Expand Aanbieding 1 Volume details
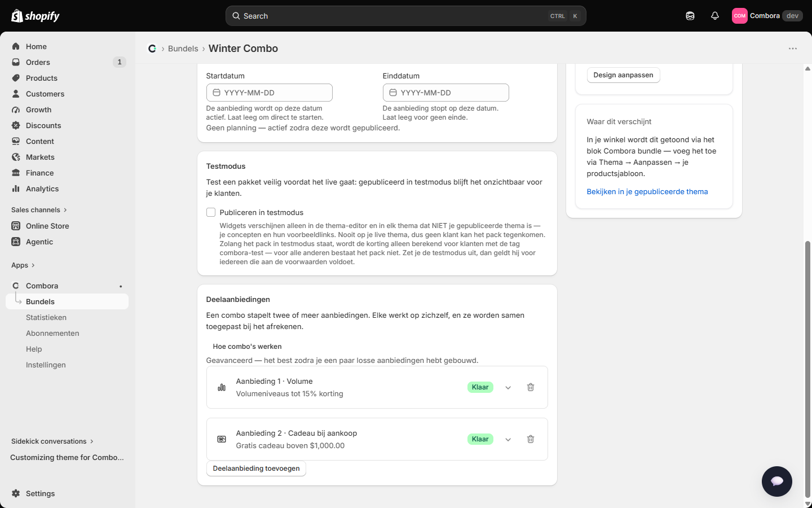The image size is (812, 508). click(507, 387)
